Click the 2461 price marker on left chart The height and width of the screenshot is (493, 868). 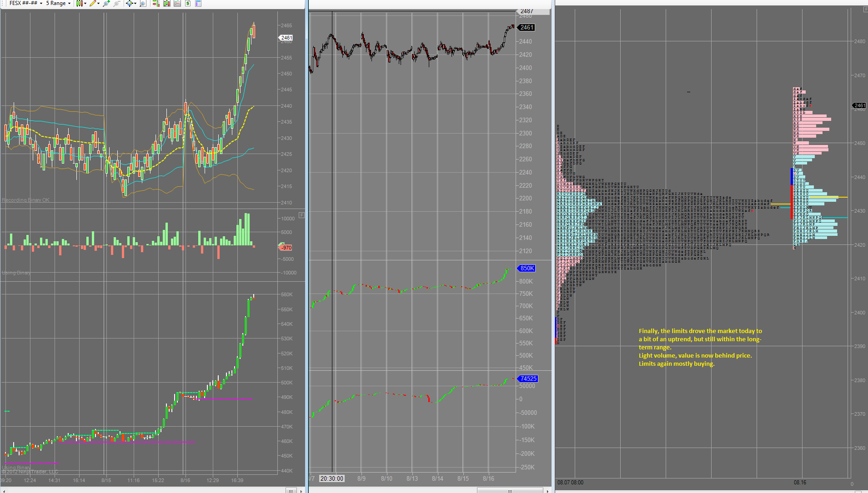click(x=286, y=38)
